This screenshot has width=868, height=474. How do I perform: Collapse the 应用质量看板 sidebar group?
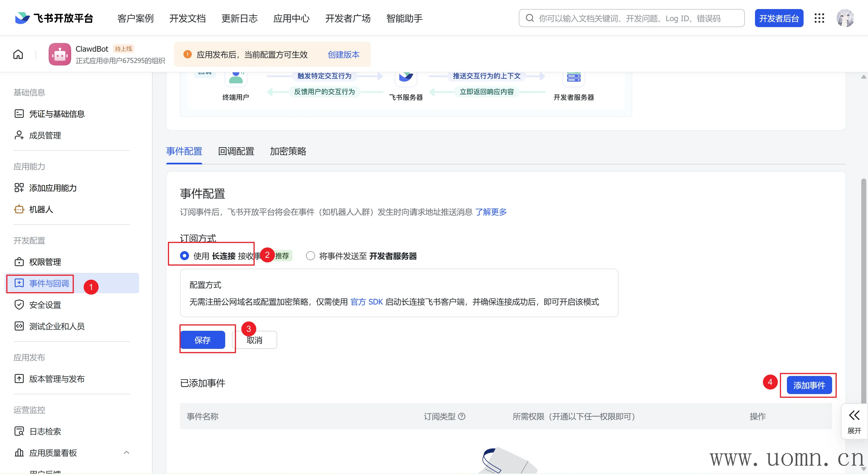(126, 453)
